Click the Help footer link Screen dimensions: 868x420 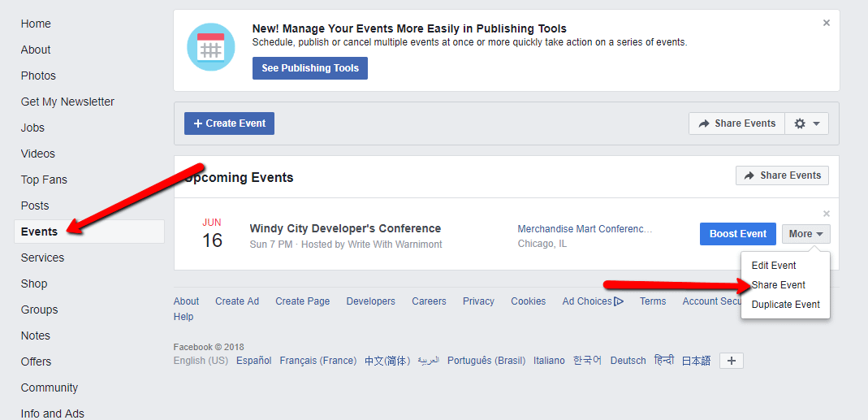pyautogui.click(x=184, y=317)
